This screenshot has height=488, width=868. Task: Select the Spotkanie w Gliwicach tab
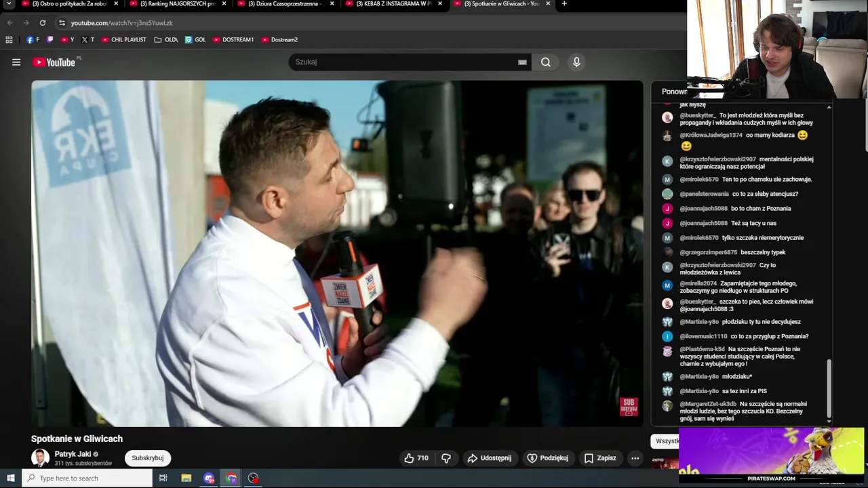500,4
